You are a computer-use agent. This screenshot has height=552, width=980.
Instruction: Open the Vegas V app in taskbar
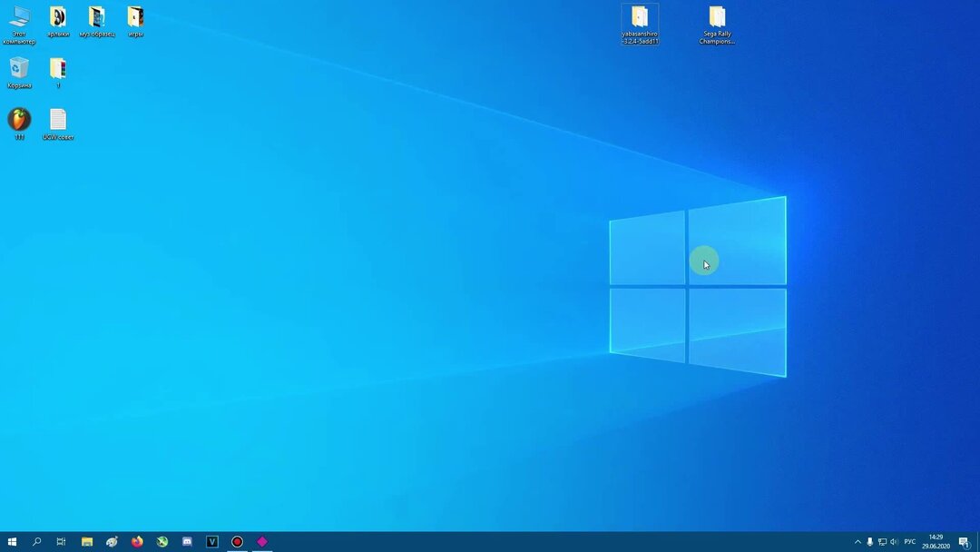211,541
